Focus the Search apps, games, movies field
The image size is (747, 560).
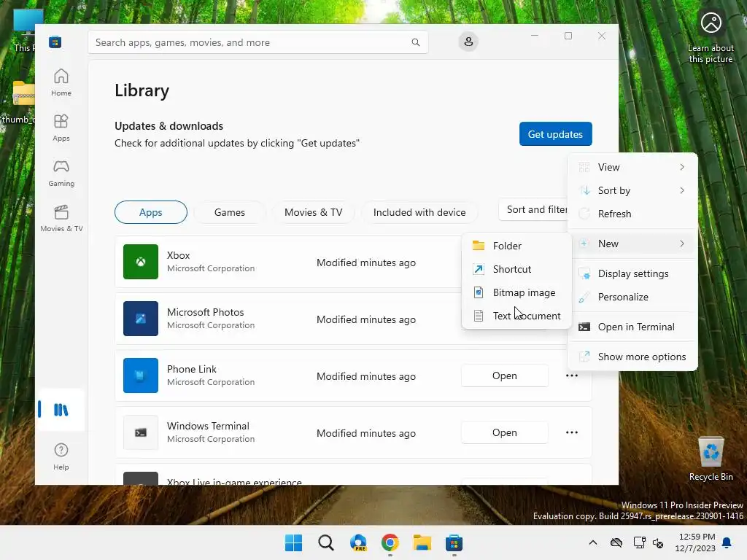(x=258, y=42)
